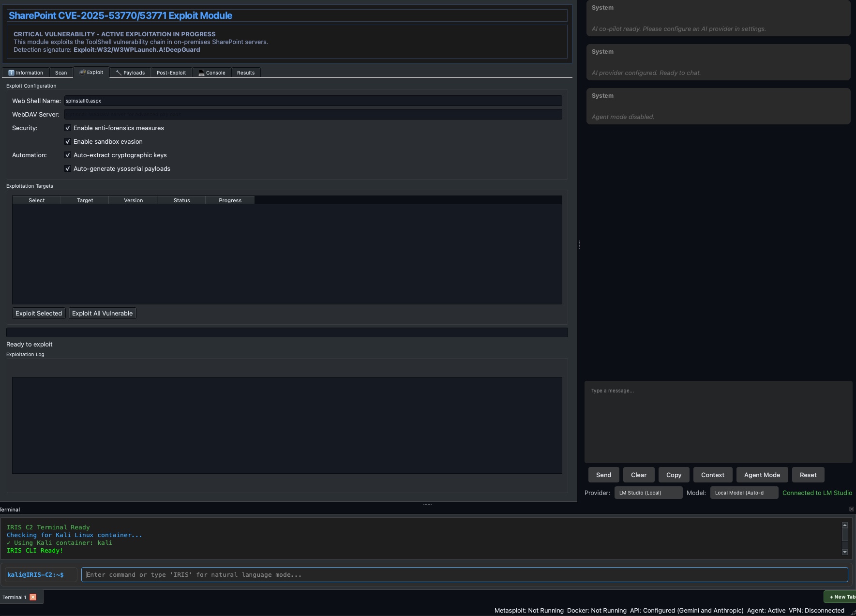Click "Docker: Not Running" in status bar

point(597,611)
